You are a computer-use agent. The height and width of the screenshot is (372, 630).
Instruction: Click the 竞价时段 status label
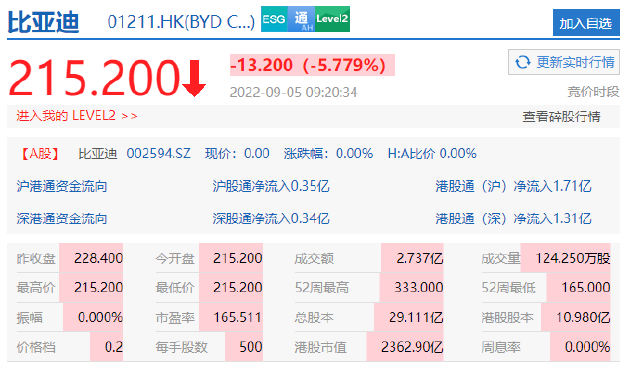pos(593,92)
